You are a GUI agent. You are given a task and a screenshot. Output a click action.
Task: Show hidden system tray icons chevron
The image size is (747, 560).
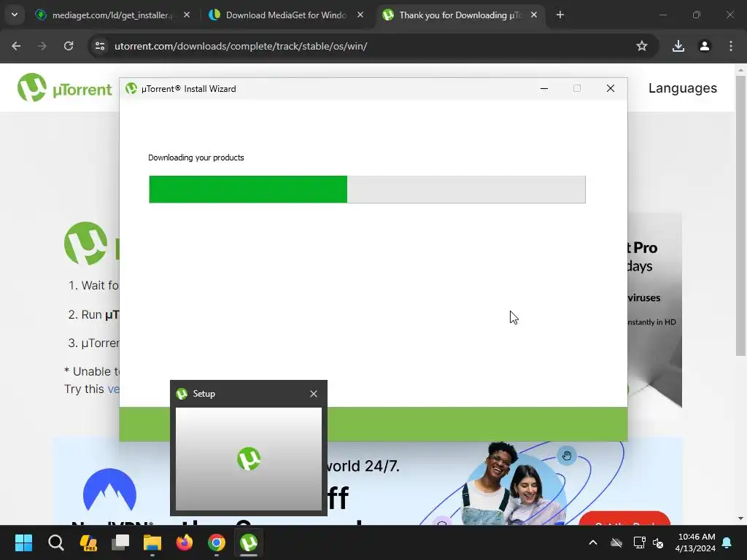tap(593, 542)
